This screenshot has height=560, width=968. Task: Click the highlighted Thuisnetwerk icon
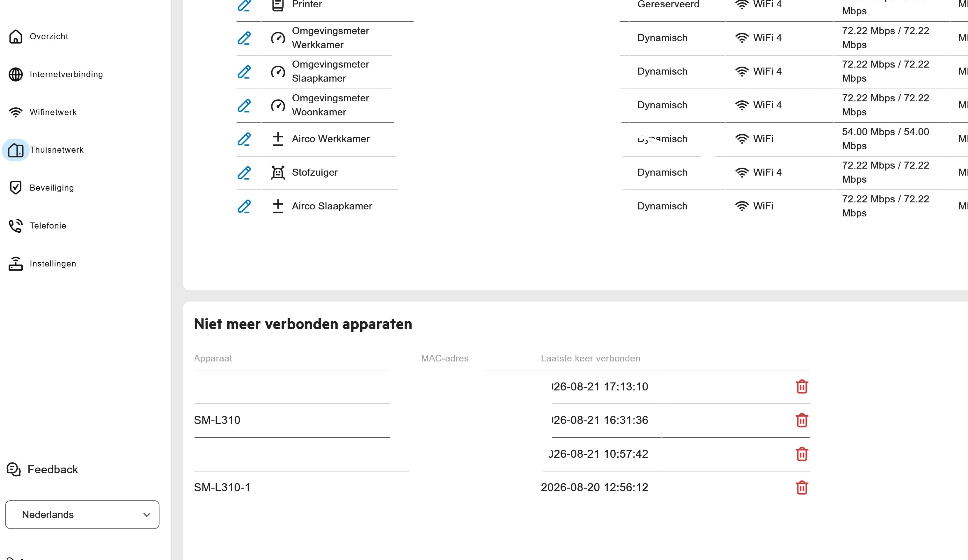click(16, 150)
